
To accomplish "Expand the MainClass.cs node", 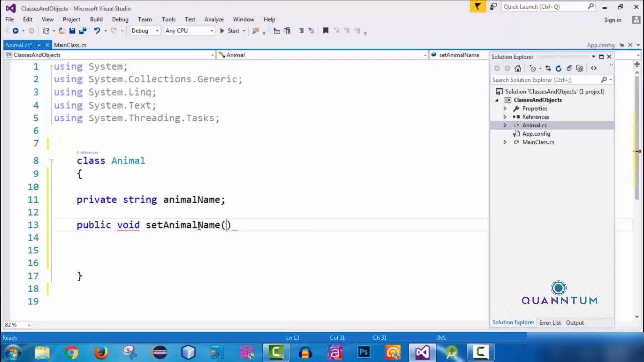I will point(505,142).
